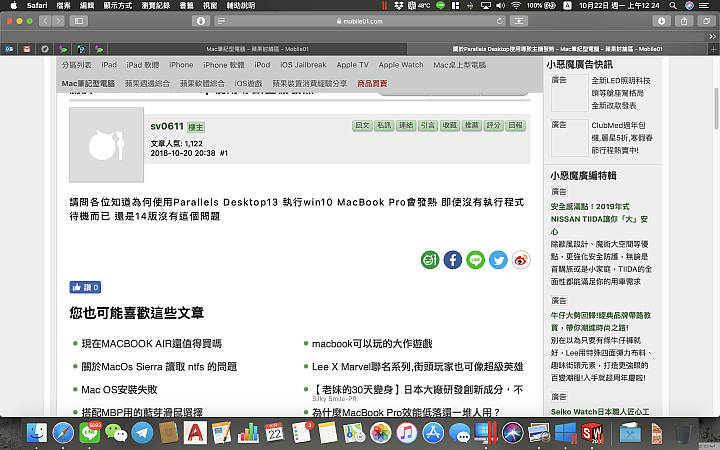Open App Store from the Dock

pyautogui.click(x=433, y=433)
